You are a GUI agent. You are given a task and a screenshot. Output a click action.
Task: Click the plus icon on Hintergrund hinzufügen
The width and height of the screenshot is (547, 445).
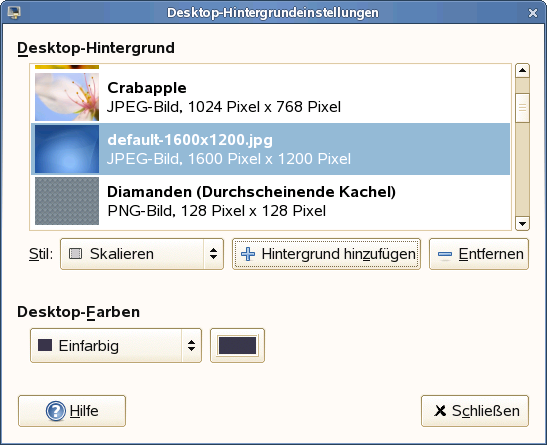click(248, 254)
